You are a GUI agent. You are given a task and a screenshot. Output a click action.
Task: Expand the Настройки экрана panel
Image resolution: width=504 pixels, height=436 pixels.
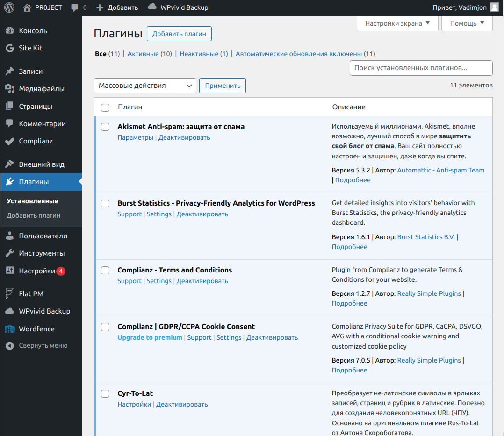[397, 23]
